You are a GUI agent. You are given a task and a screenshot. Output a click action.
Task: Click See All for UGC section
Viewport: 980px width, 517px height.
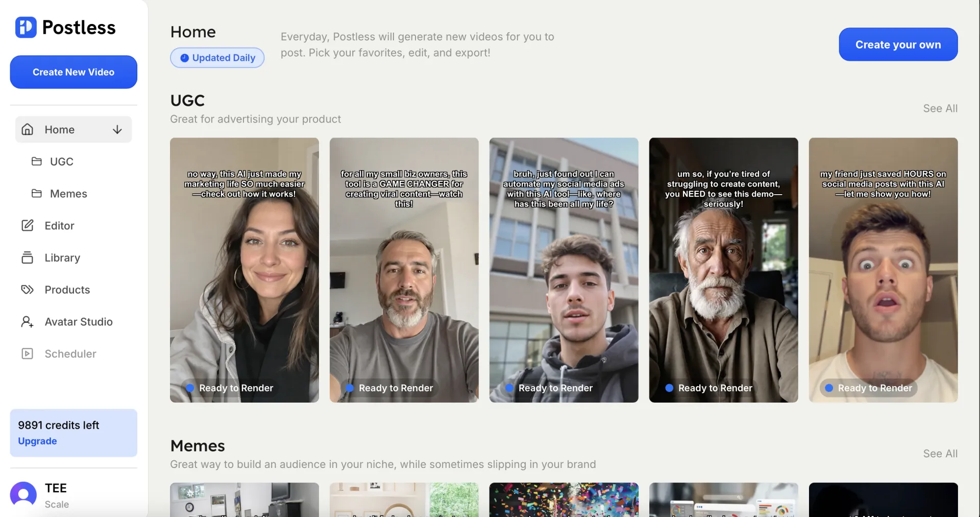tap(940, 108)
